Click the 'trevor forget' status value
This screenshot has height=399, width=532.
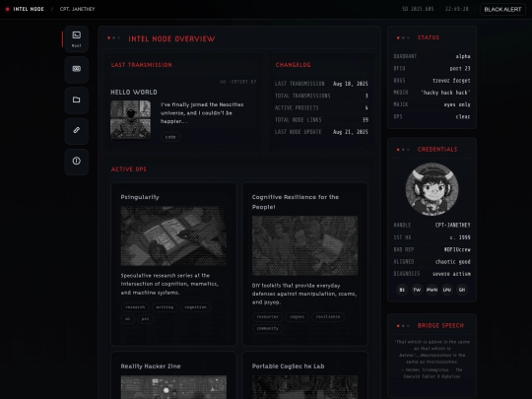451,81
